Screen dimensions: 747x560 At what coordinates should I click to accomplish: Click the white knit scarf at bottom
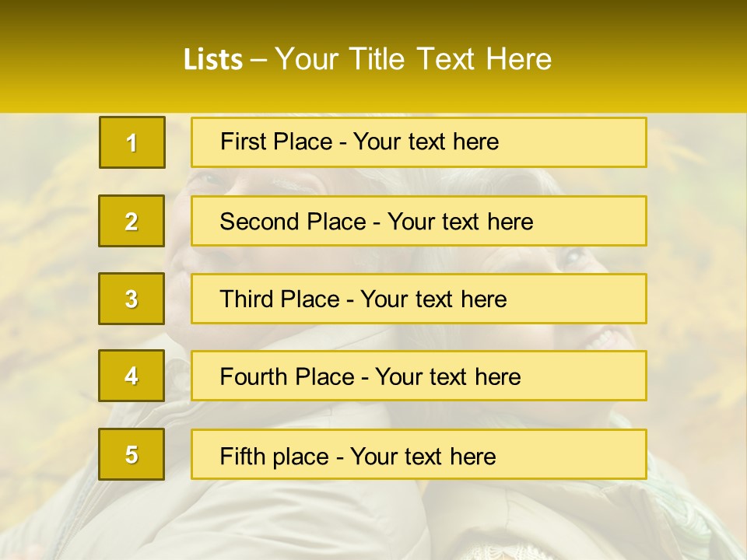498,549
